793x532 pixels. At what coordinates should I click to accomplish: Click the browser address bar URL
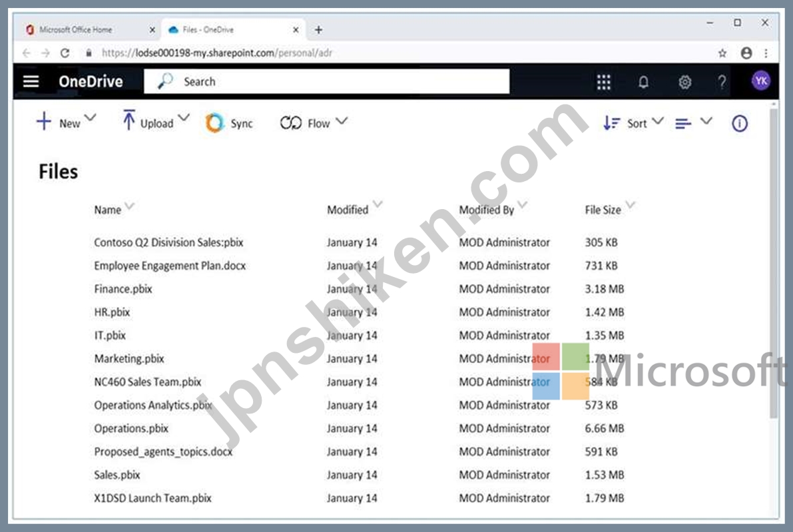[217, 53]
